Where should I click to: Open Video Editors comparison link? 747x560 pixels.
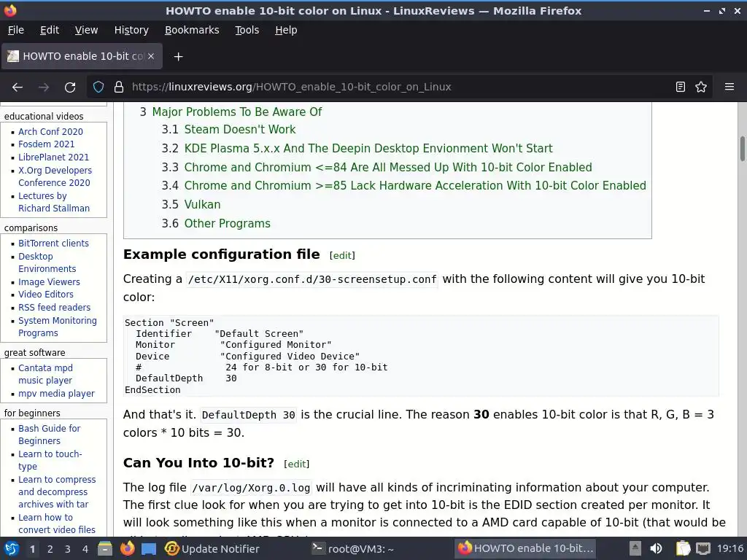coord(46,295)
